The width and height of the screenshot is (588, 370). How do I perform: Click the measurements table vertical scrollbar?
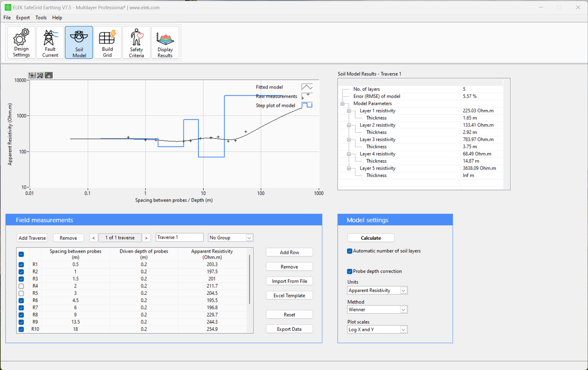(250, 279)
